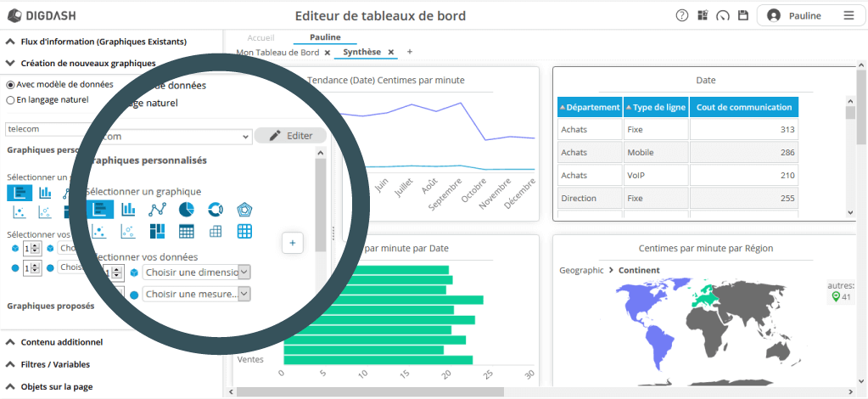This screenshot has width=868, height=399.
Task: Save the dashboard with floppy disk icon
Action: coord(743,15)
